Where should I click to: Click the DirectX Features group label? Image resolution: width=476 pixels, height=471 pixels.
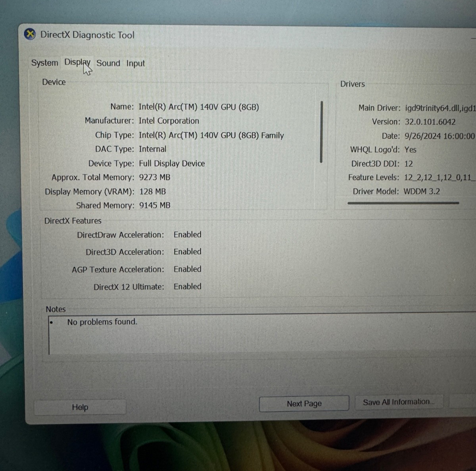pos(73,221)
